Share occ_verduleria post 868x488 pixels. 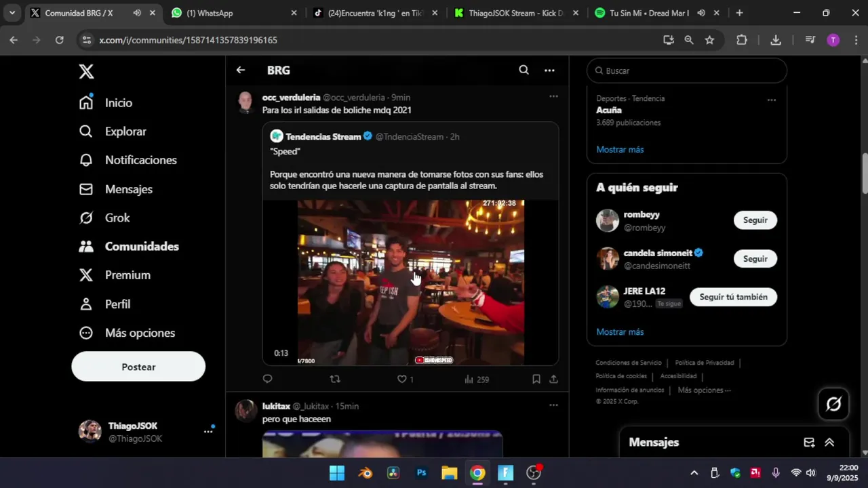[x=553, y=380]
